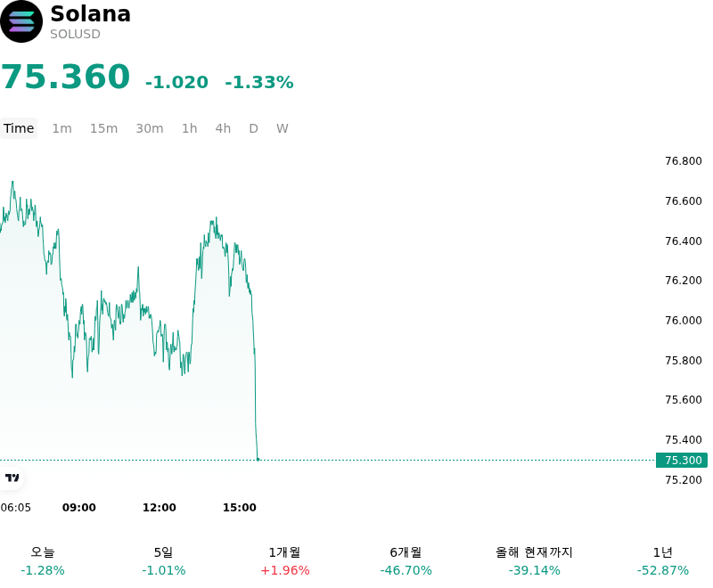Click the 75.300 current price label

682,461
